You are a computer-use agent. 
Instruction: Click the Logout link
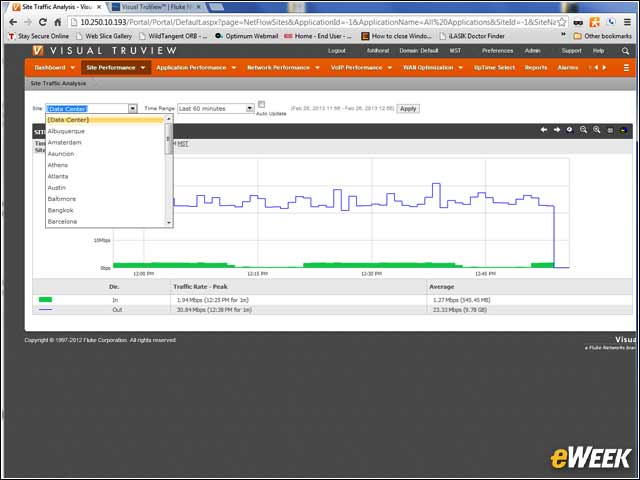[337, 51]
